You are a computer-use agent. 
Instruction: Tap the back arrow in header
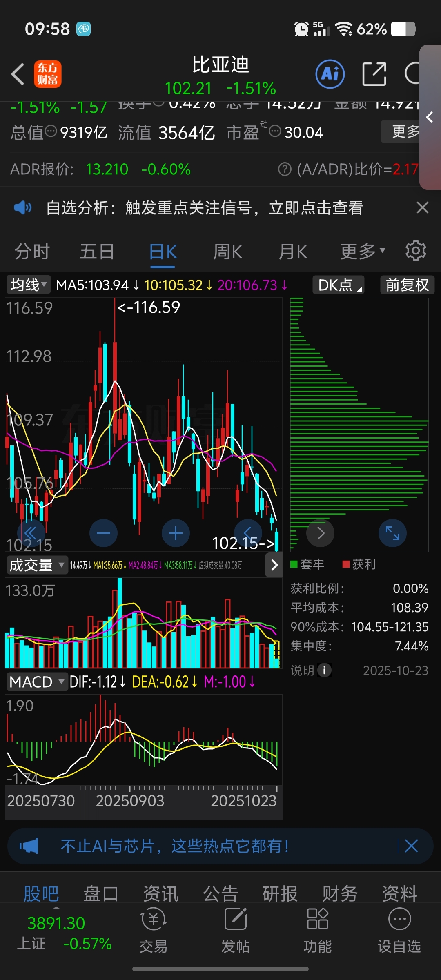click(18, 74)
